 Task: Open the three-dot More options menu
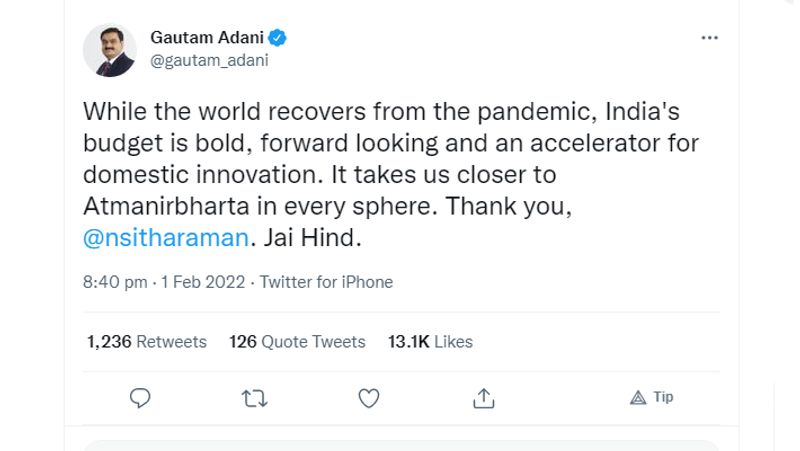click(x=710, y=38)
